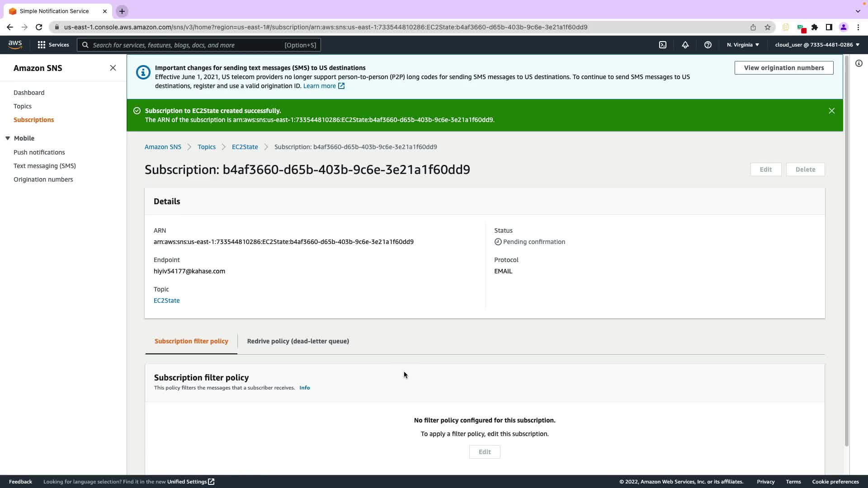Select the Subscription filter policy tab
This screenshot has width=868, height=488.
click(x=191, y=341)
